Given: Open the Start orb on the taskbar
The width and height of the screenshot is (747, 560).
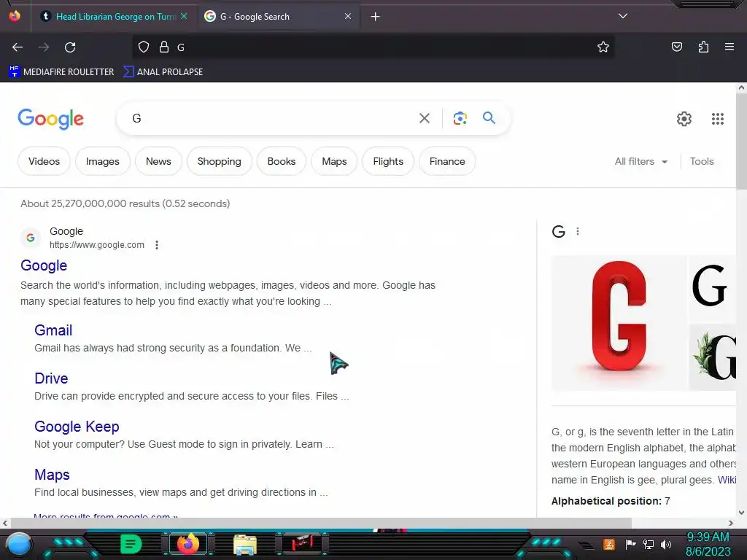Looking at the screenshot, I should point(19,544).
